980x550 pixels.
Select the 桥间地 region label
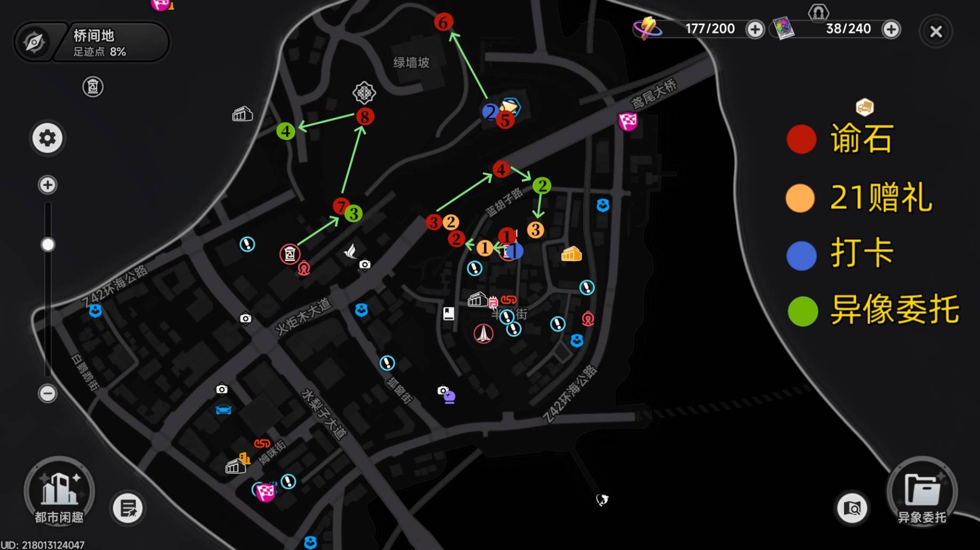click(94, 35)
